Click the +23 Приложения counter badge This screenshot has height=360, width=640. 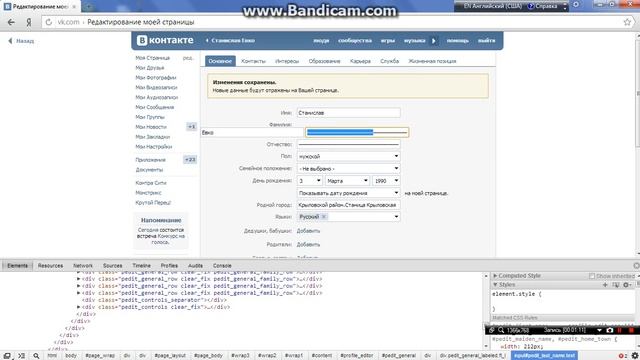point(190,160)
